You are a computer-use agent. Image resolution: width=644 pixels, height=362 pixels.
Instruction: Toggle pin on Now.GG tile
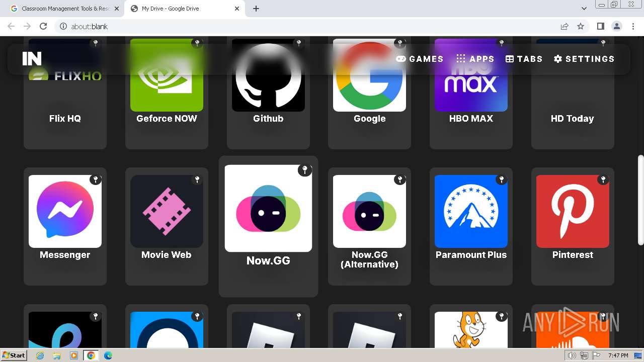(305, 170)
